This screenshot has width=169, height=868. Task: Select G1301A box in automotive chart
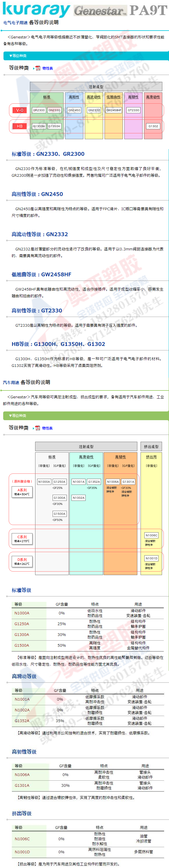(128, 482)
